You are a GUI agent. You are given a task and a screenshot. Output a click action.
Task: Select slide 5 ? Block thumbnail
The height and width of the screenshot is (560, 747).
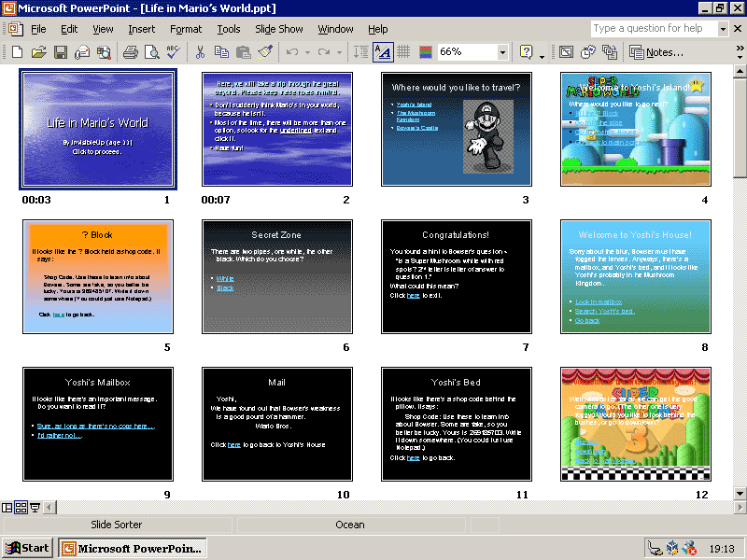98,276
